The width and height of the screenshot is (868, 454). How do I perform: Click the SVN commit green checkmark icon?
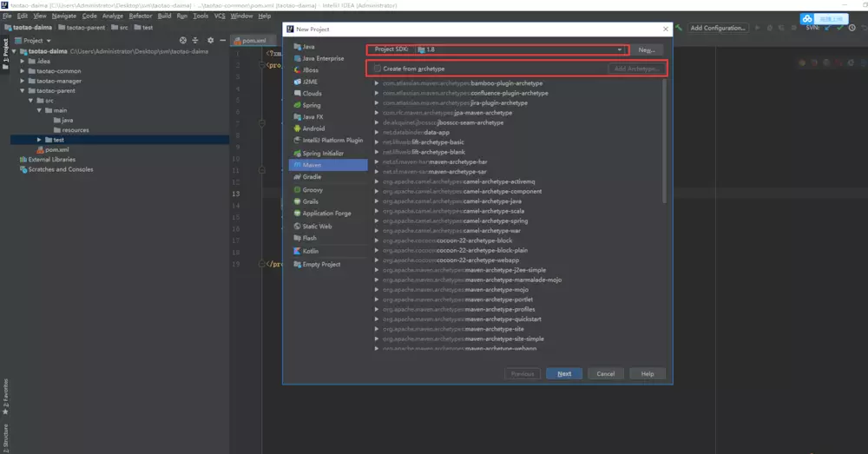click(x=839, y=28)
